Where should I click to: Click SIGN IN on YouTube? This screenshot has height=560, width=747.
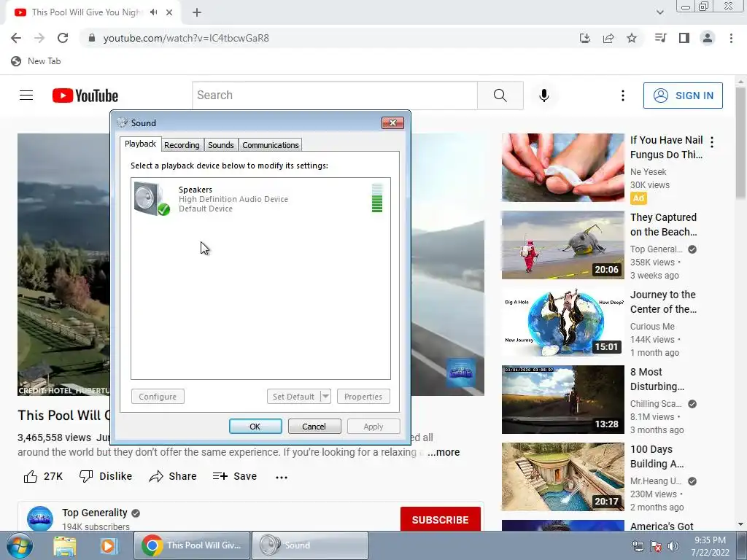pyautogui.click(x=683, y=96)
